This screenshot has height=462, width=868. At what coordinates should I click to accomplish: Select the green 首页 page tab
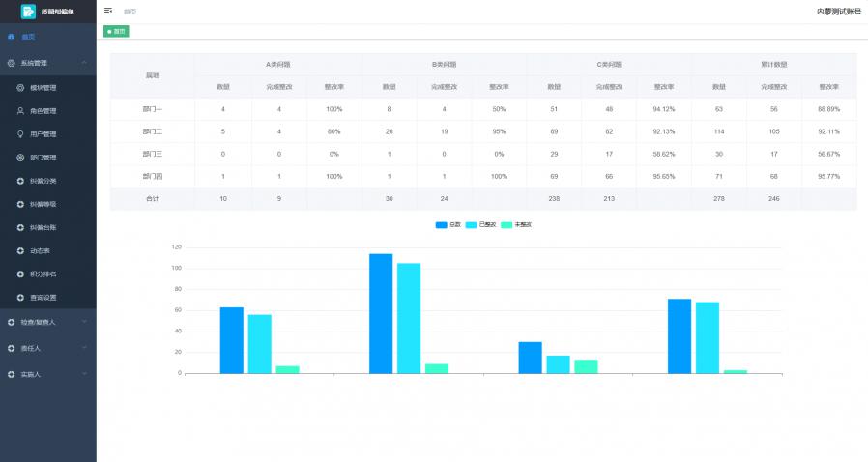(116, 32)
